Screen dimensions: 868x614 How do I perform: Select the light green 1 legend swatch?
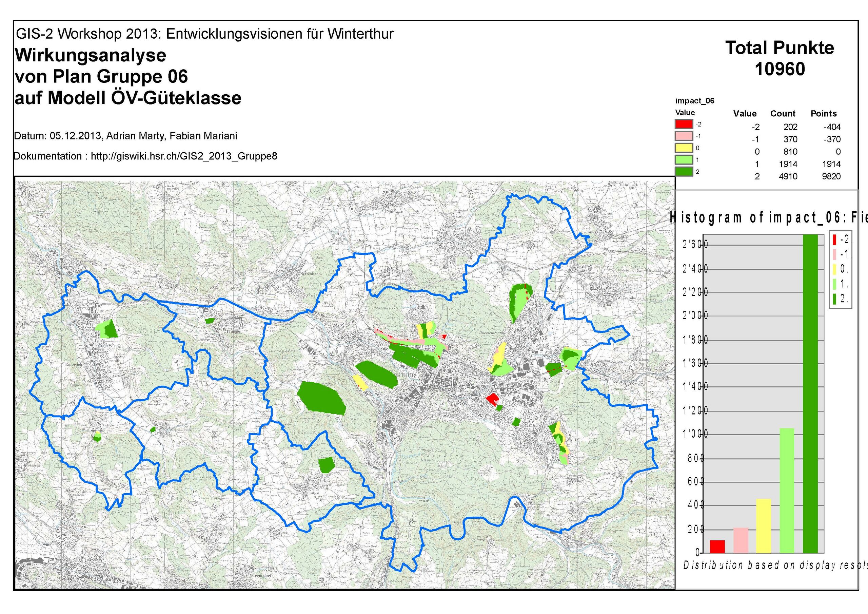pyautogui.click(x=684, y=160)
